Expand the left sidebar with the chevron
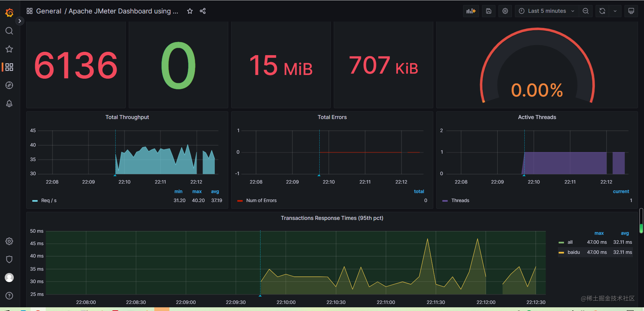 (20, 21)
